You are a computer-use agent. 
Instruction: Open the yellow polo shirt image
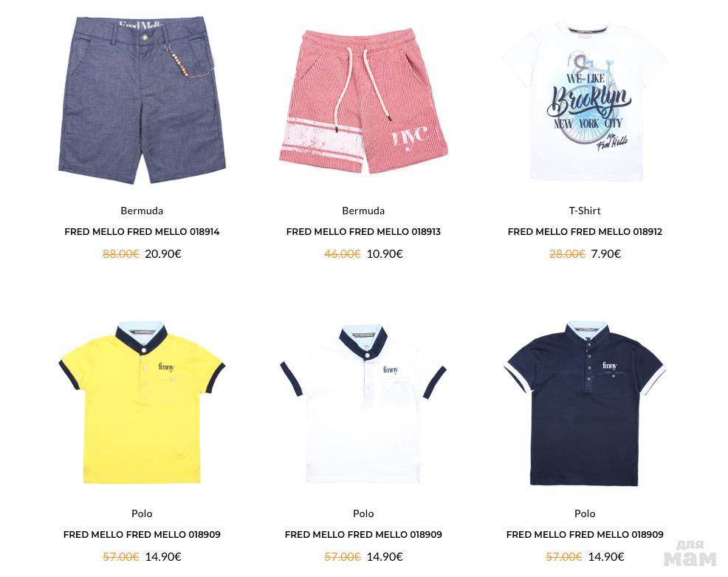tap(142, 402)
